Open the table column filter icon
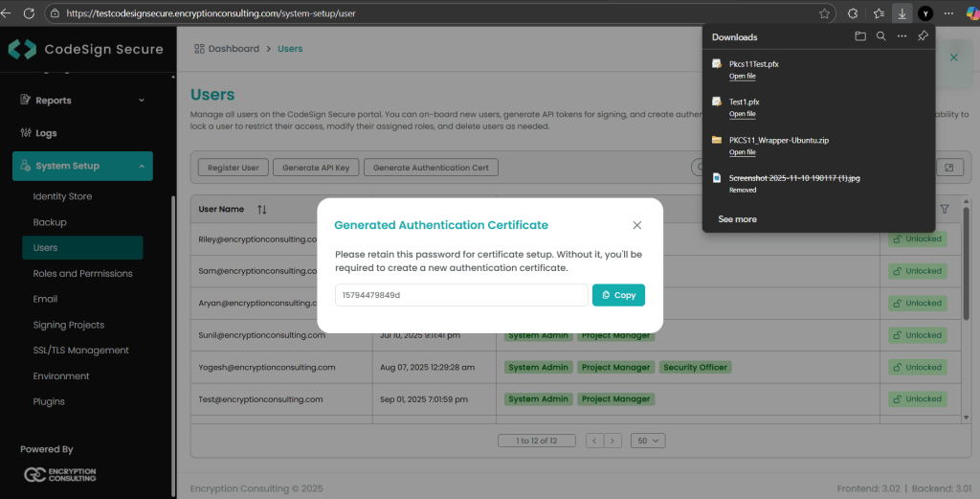This screenshot has height=499, width=980. 945,210
